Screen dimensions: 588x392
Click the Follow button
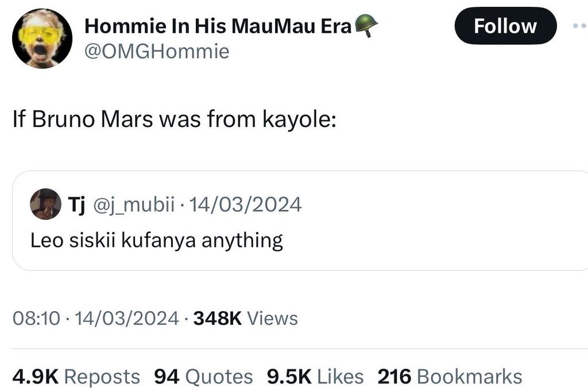coord(505,25)
